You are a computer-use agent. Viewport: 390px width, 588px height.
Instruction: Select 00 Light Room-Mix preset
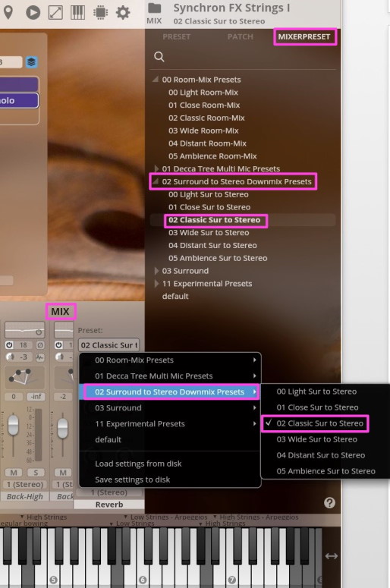tap(203, 93)
